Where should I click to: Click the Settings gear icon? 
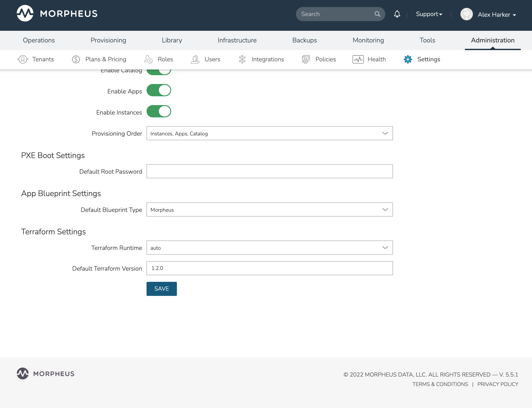tap(408, 59)
